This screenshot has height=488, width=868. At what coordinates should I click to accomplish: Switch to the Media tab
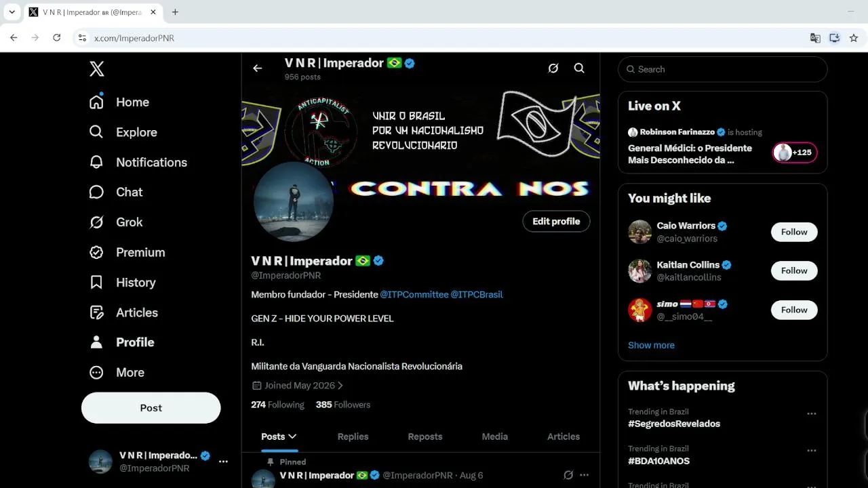[494, 436]
